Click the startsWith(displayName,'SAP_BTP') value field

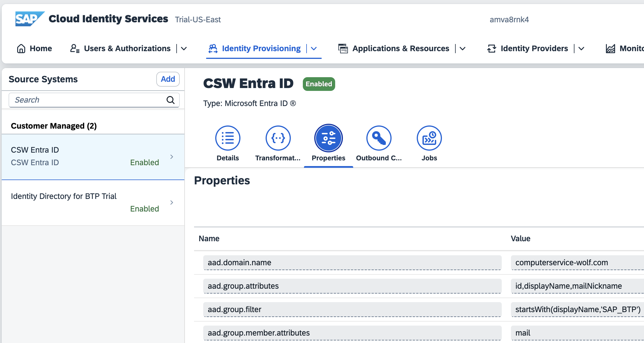(577, 310)
